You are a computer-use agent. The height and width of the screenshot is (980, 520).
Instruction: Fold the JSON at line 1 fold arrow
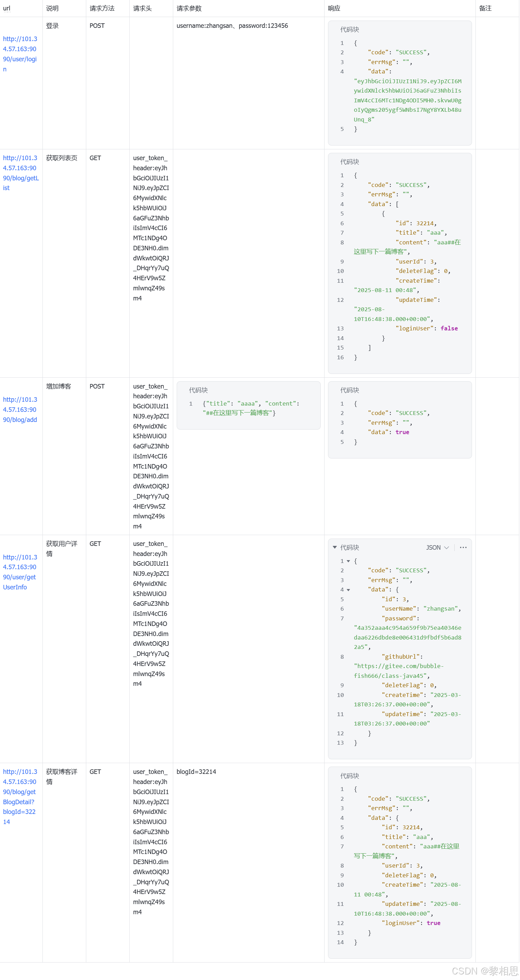348,561
